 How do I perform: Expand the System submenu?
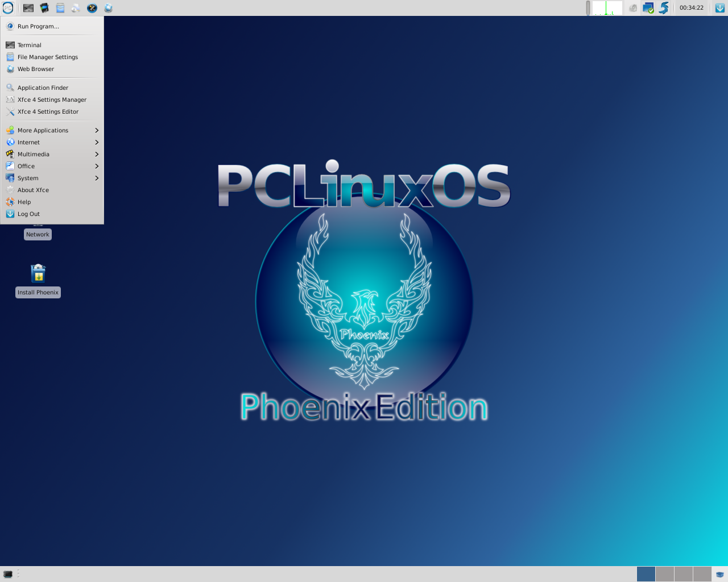click(x=52, y=178)
